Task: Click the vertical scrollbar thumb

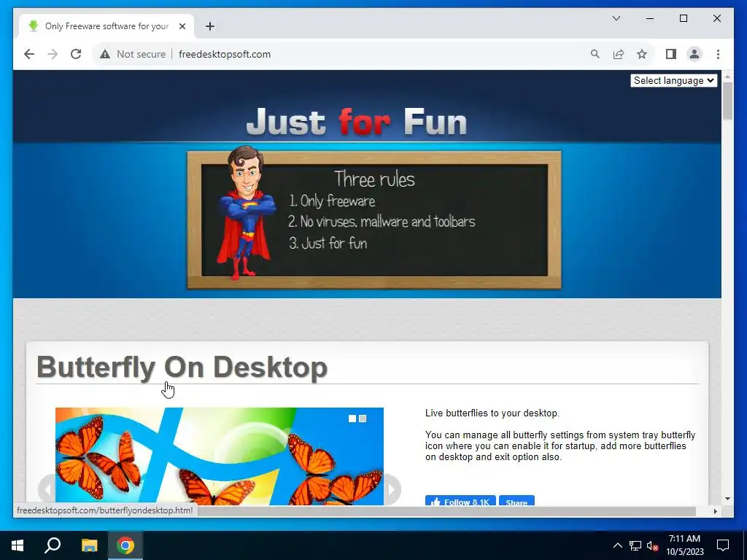Action: point(727,101)
